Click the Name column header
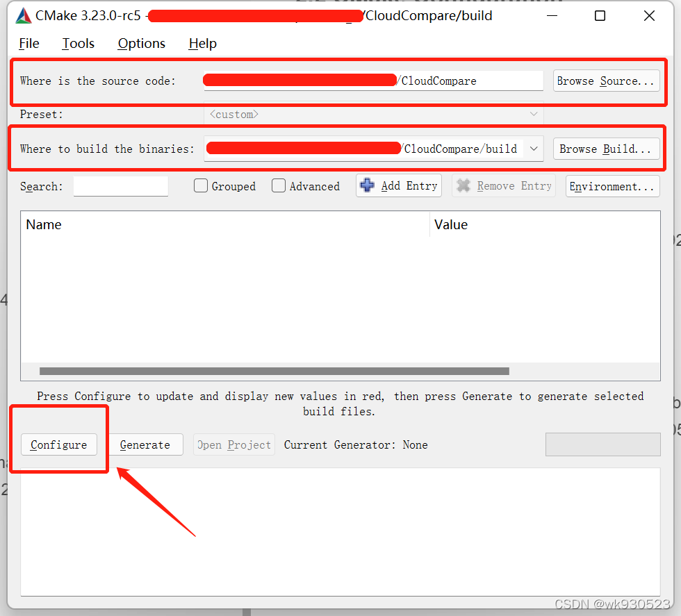Screen dimensions: 681x616 [225, 224]
